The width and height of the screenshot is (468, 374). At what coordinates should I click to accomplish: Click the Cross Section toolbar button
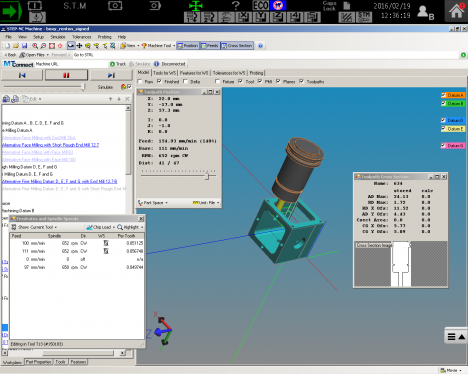(x=237, y=46)
